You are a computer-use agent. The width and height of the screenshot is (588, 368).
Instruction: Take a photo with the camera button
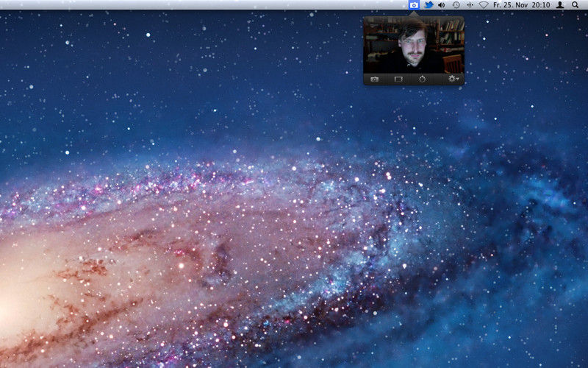click(x=374, y=79)
